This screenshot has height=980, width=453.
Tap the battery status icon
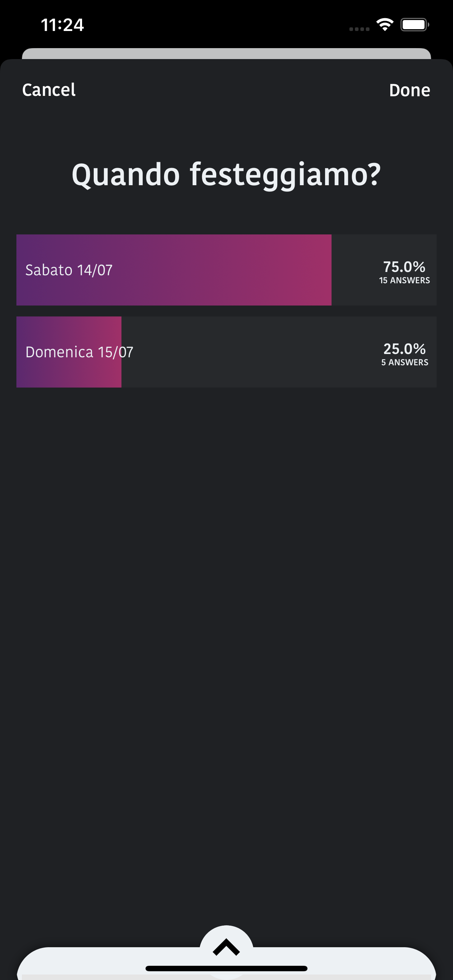pos(414,25)
